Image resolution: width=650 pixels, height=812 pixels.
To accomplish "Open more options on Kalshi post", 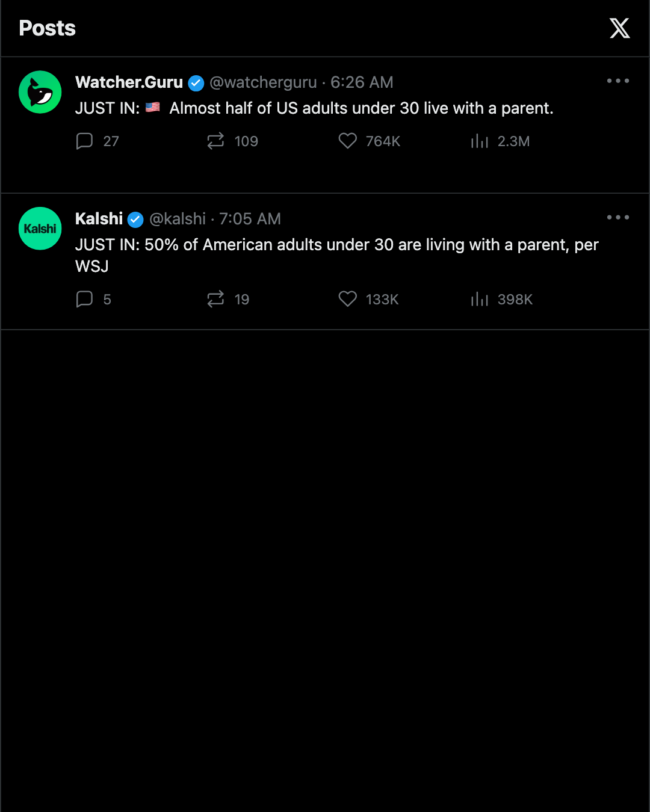I will click(618, 217).
